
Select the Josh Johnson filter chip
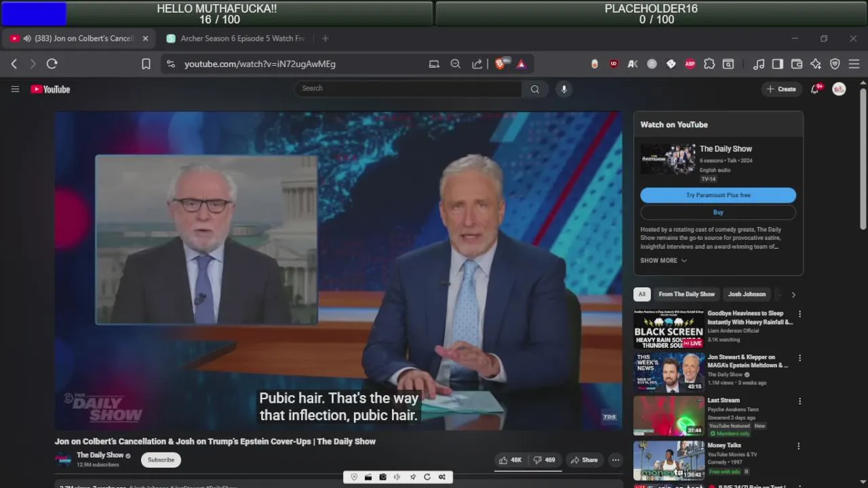click(747, 294)
